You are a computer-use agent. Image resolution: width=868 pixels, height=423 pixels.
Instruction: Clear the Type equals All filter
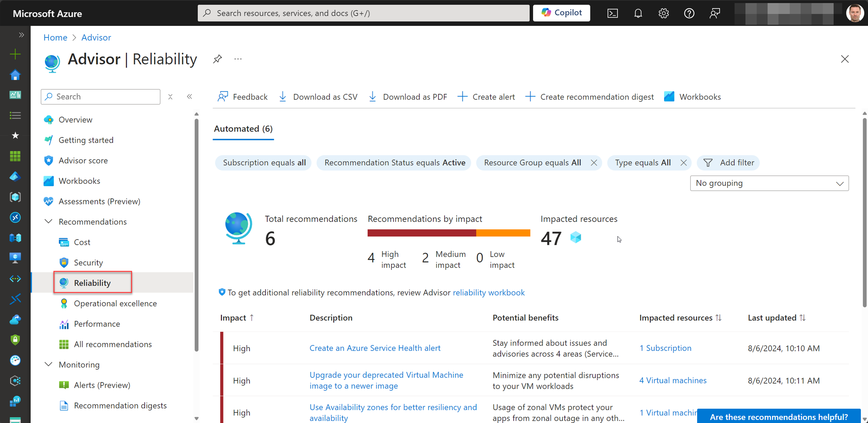point(684,162)
